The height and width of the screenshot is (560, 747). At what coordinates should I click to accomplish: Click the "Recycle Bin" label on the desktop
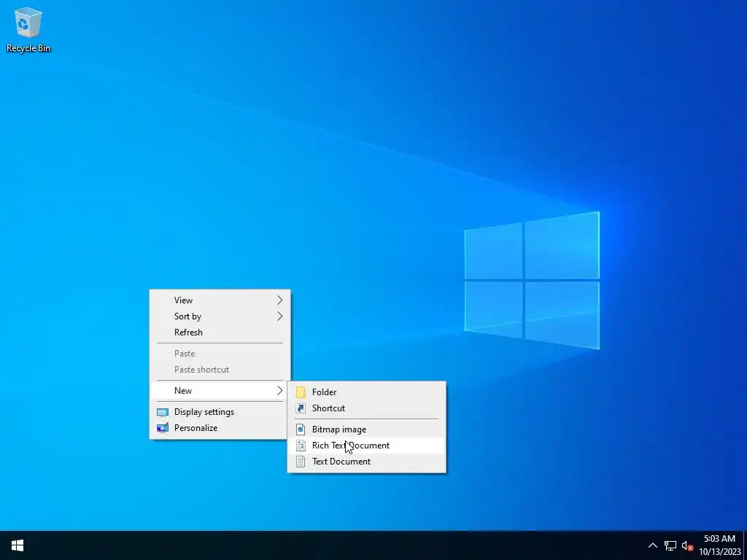(28, 48)
